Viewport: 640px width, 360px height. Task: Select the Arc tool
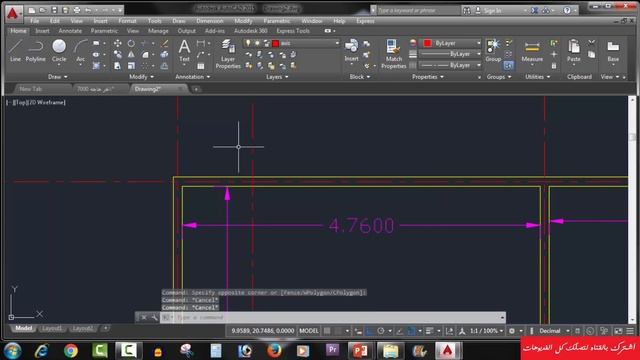pos(80,51)
